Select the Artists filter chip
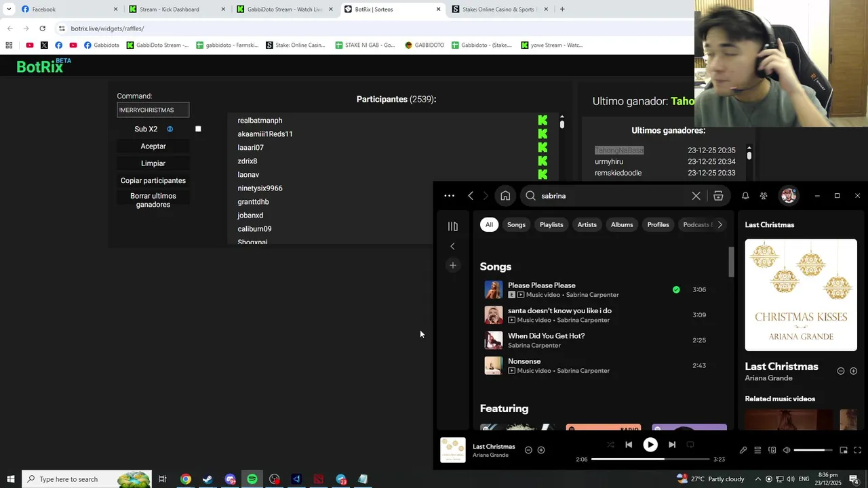The height and width of the screenshot is (488, 868). pyautogui.click(x=587, y=224)
